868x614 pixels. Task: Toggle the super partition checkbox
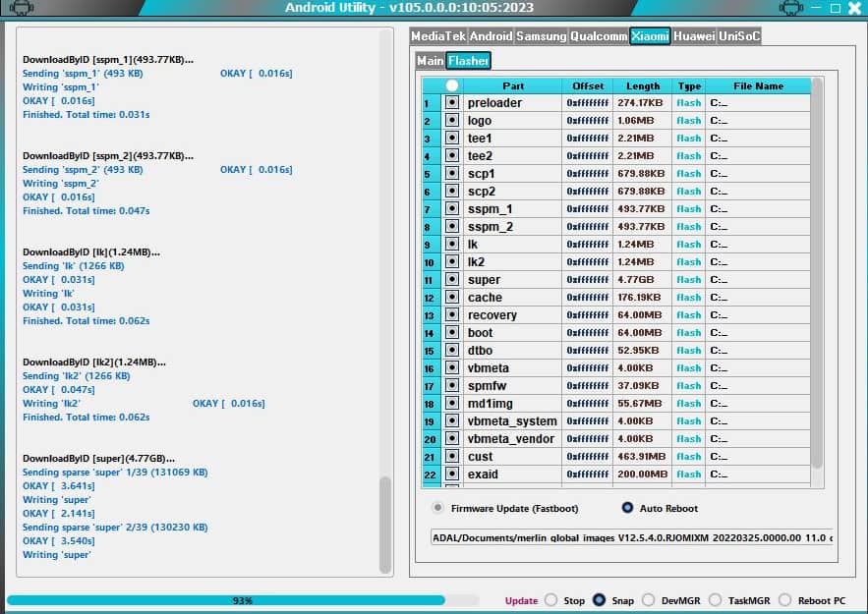[452, 279]
